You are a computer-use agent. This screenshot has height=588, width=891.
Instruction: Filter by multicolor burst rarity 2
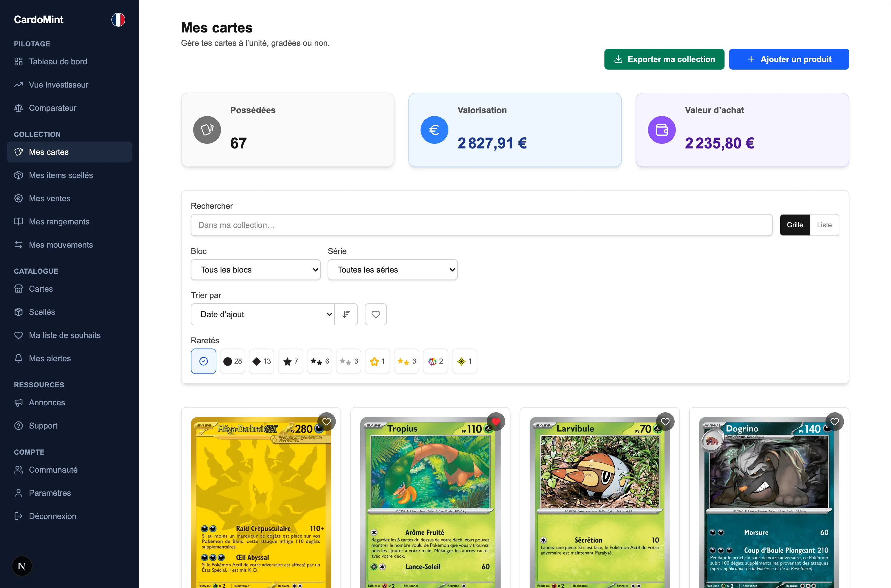pos(436,361)
